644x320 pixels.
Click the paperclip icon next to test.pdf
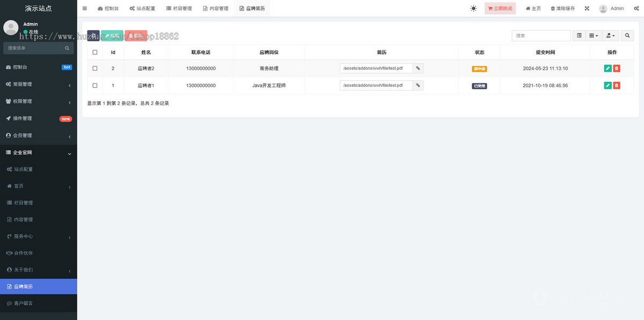click(418, 69)
